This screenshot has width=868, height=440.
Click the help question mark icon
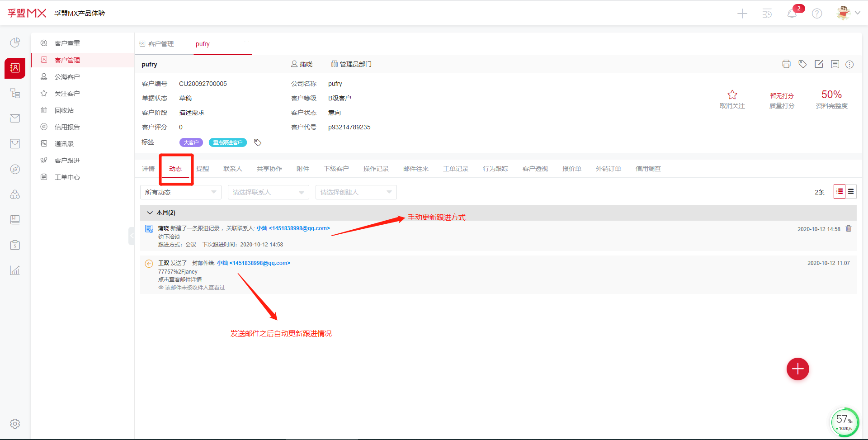point(816,14)
